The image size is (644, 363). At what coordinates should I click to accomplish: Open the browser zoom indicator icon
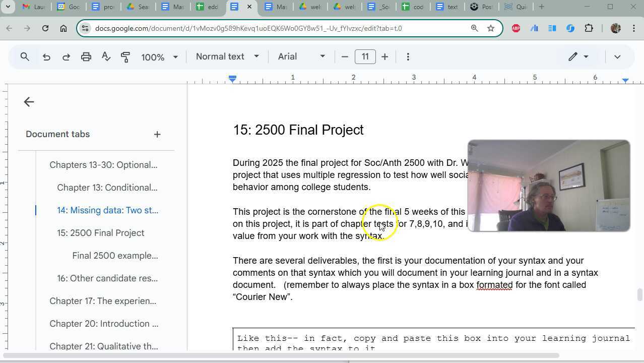[x=474, y=28]
